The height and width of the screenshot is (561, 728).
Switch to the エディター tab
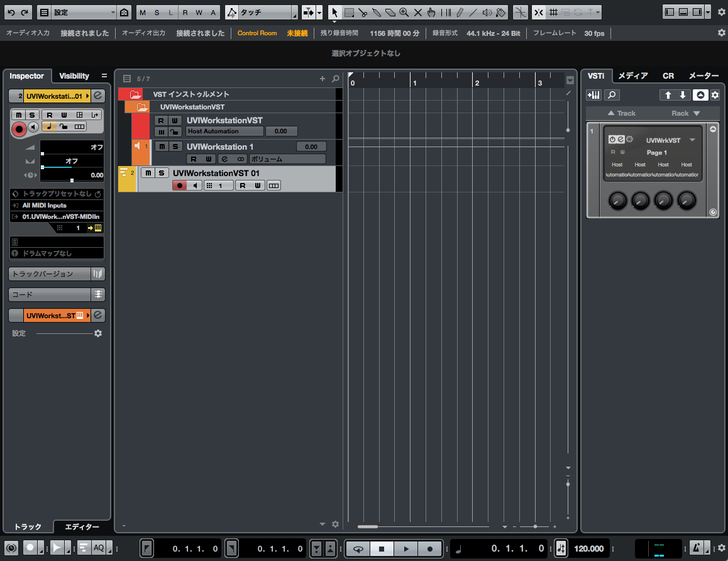click(82, 526)
